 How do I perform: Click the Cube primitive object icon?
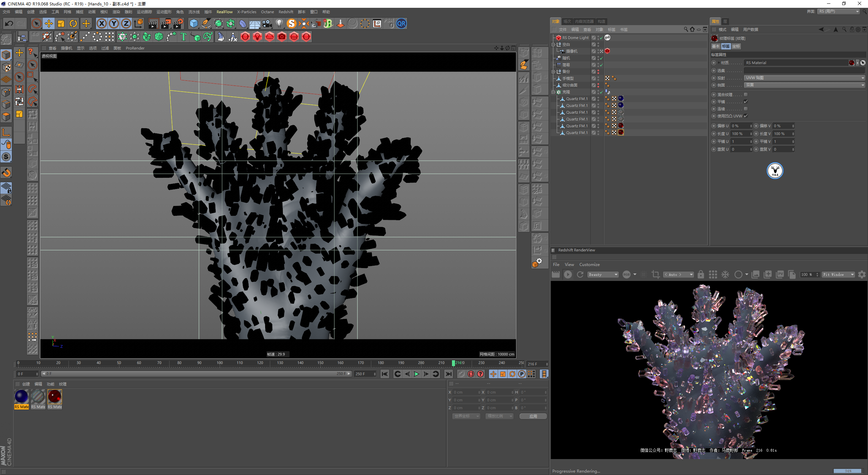tap(194, 23)
